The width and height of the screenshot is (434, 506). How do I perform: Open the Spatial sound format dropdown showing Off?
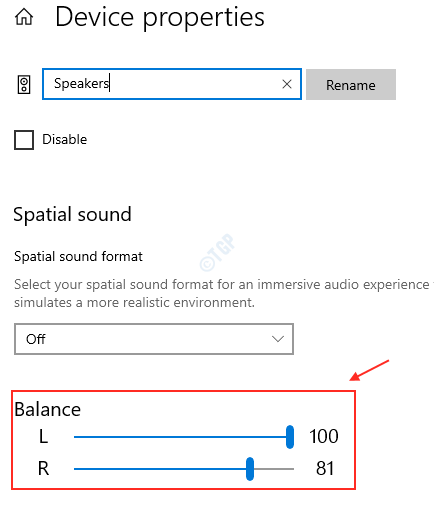(x=154, y=339)
